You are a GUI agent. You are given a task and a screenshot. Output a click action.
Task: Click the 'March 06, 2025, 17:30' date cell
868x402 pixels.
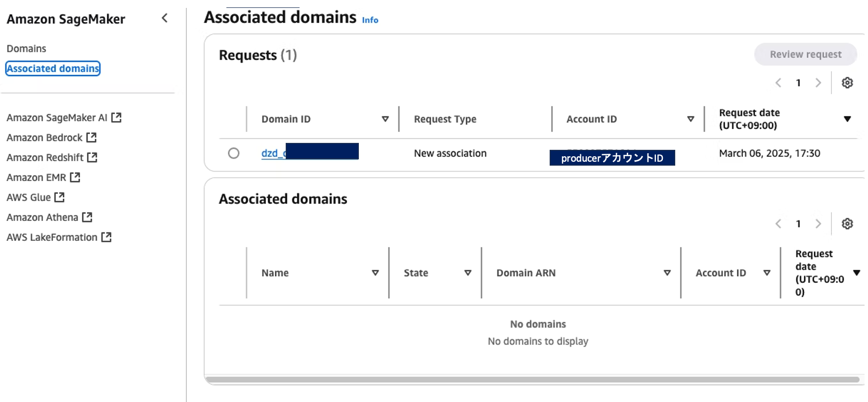[770, 153]
